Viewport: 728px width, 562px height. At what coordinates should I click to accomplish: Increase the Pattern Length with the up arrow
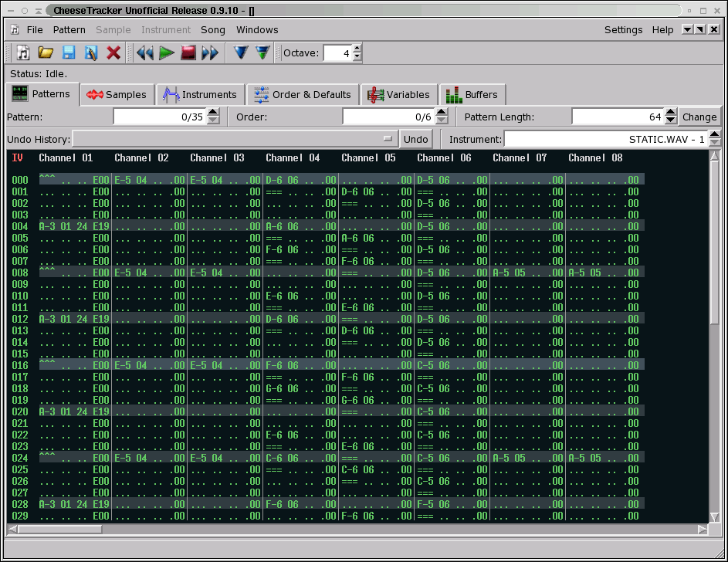pyautogui.click(x=671, y=113)
